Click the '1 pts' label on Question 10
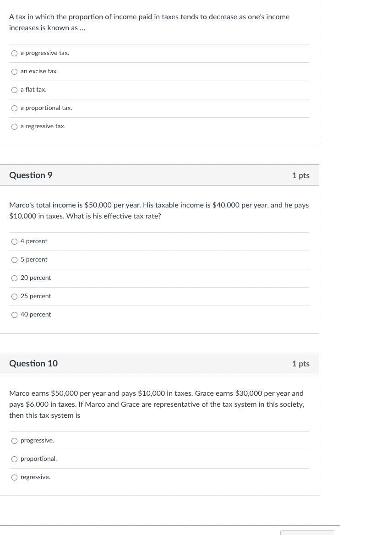 coord(301,363)
